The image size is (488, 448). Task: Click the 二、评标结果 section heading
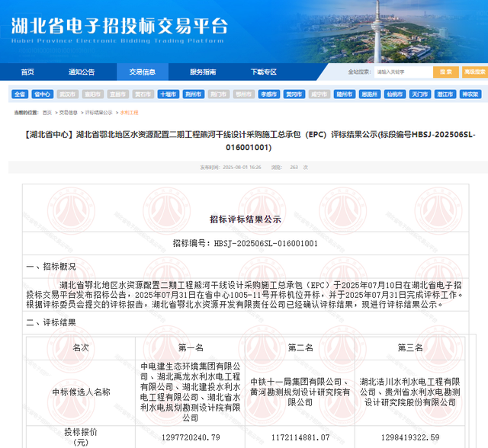(x=51, y=322)
